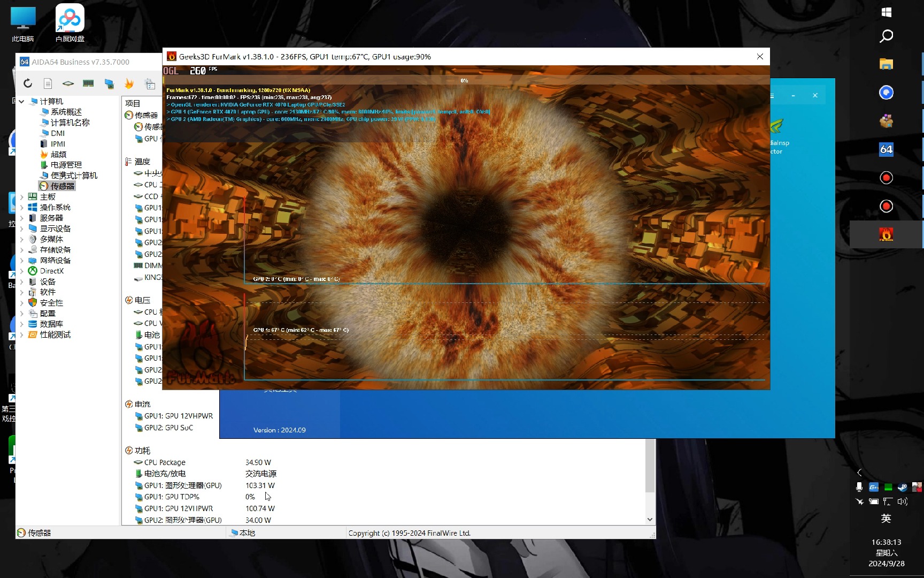
Task: Expand the 多媒体 tree node
Action: point(21,239)
